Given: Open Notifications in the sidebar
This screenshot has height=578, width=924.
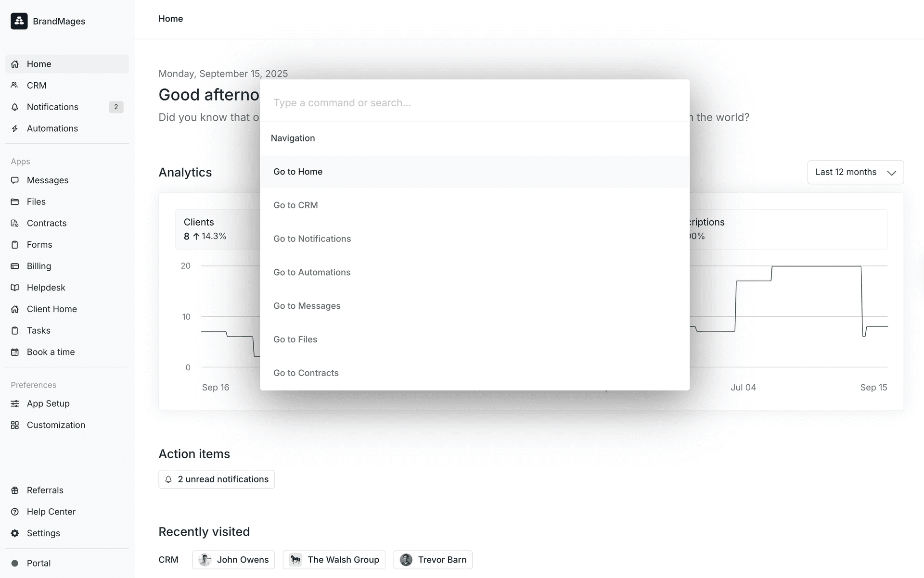Looking at the screenshot, I should point(52,107).
